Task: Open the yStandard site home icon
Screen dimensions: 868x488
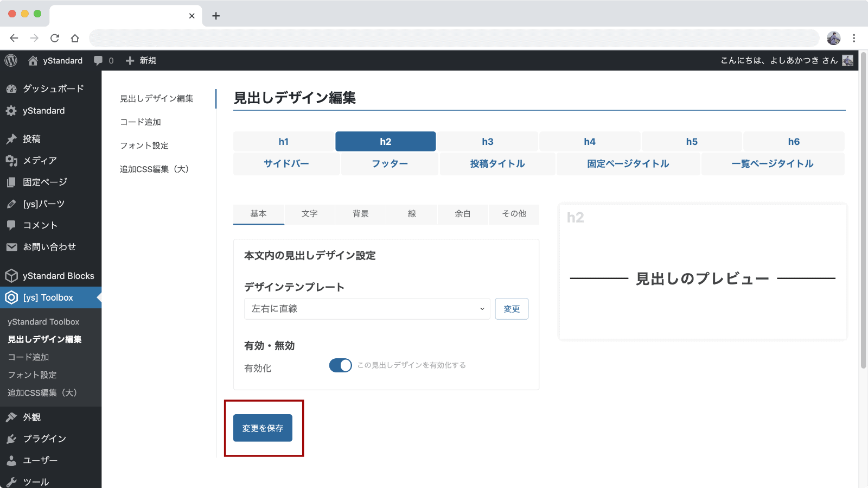Action: (x=33, y=60)
